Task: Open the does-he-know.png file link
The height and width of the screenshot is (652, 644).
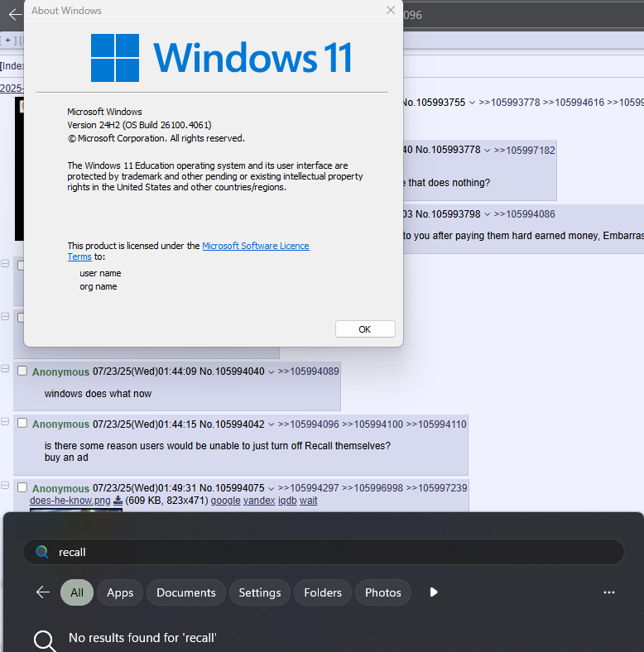Action: [x=70, y=501]
